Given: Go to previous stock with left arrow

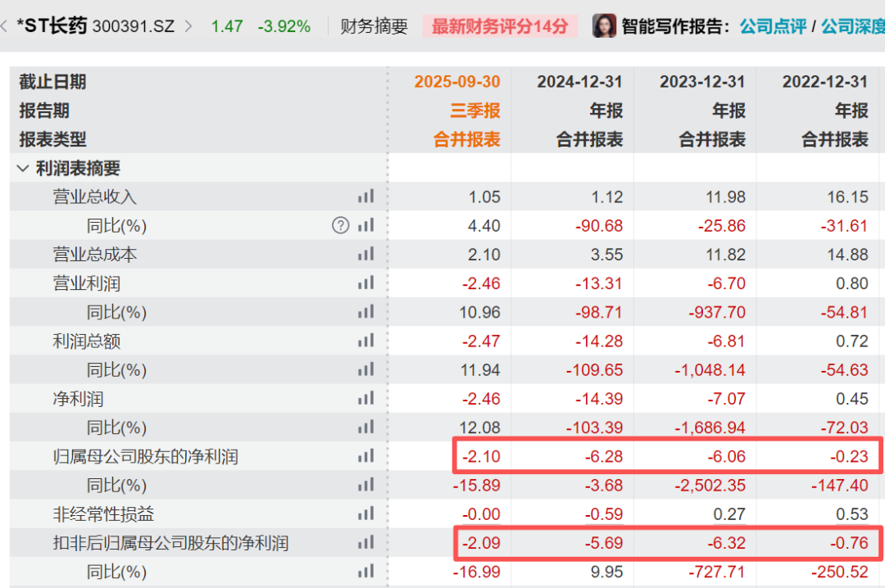Looking at the screenshot, I should pos(3,26).
